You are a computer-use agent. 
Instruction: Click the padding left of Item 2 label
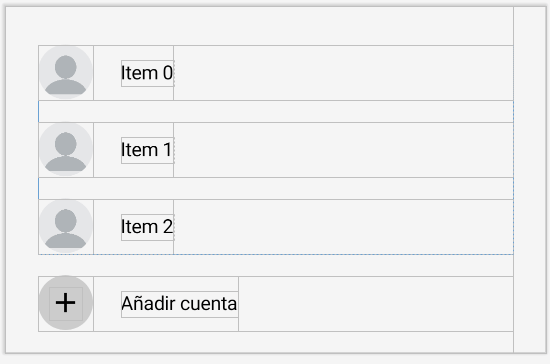pos(107,227)
